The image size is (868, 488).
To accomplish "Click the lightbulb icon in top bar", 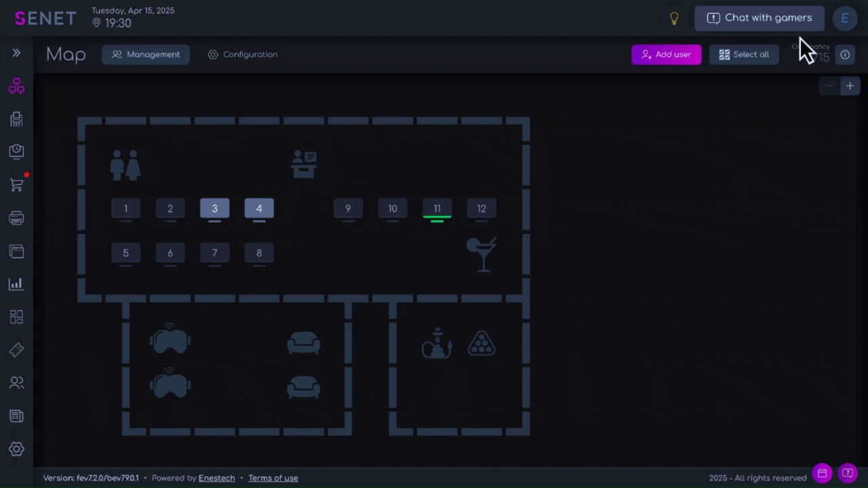I will click(x=674, y=19).
